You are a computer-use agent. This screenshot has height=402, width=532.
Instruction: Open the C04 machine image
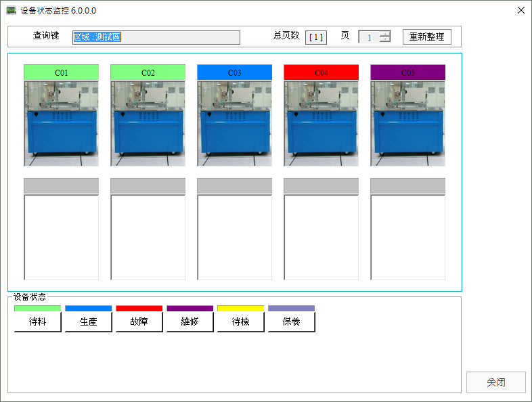coord(322,124)
